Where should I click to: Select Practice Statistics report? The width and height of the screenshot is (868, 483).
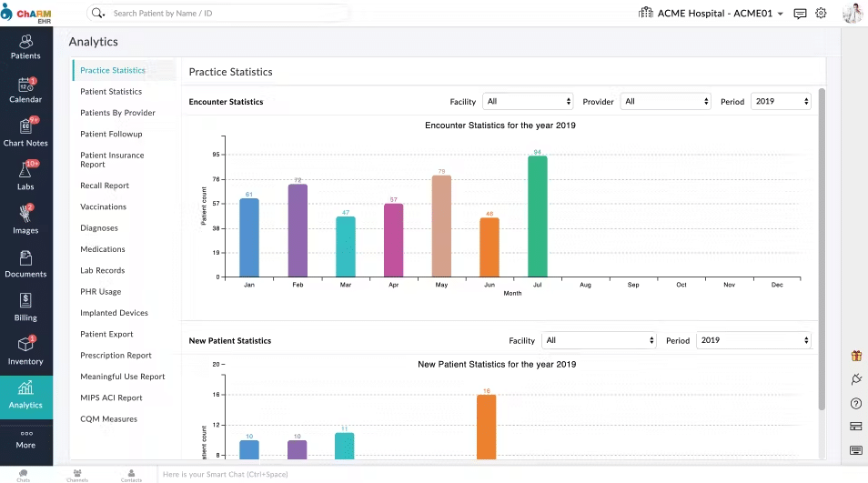click(113, 70)
